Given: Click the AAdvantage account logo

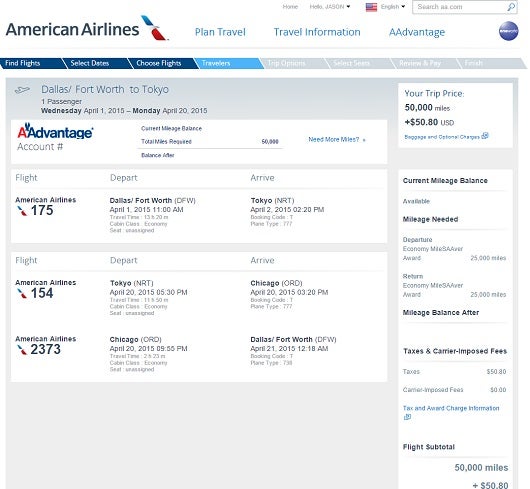Looking at the screenshot, I should click(55, 132).
